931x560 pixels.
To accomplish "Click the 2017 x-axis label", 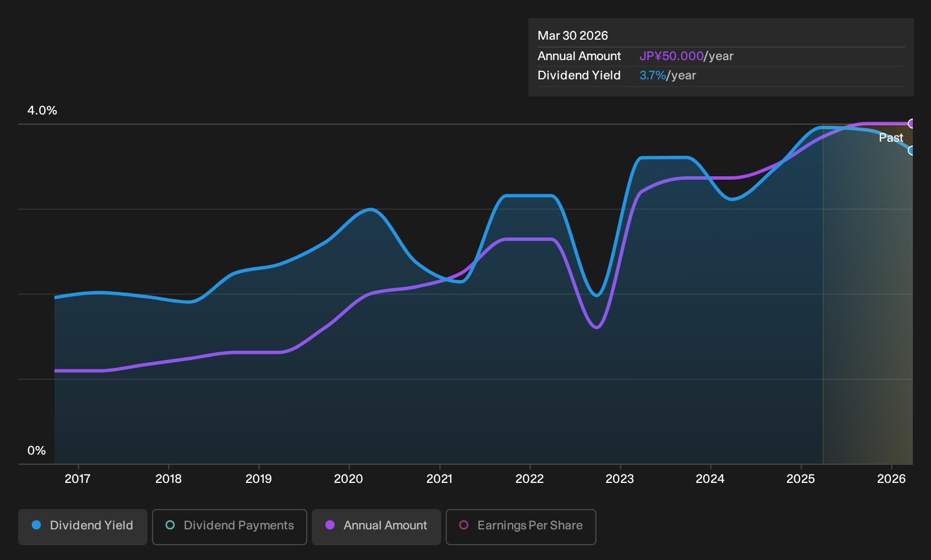I will (x=78, y=479).
